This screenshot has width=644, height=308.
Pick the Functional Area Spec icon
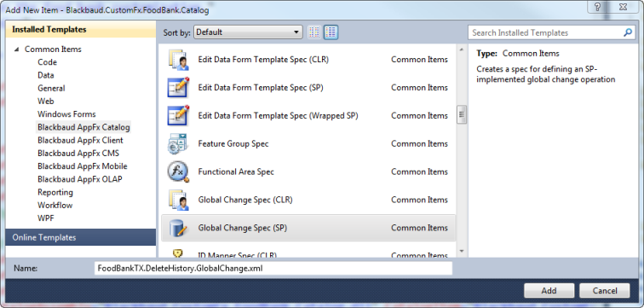[178, 171]
